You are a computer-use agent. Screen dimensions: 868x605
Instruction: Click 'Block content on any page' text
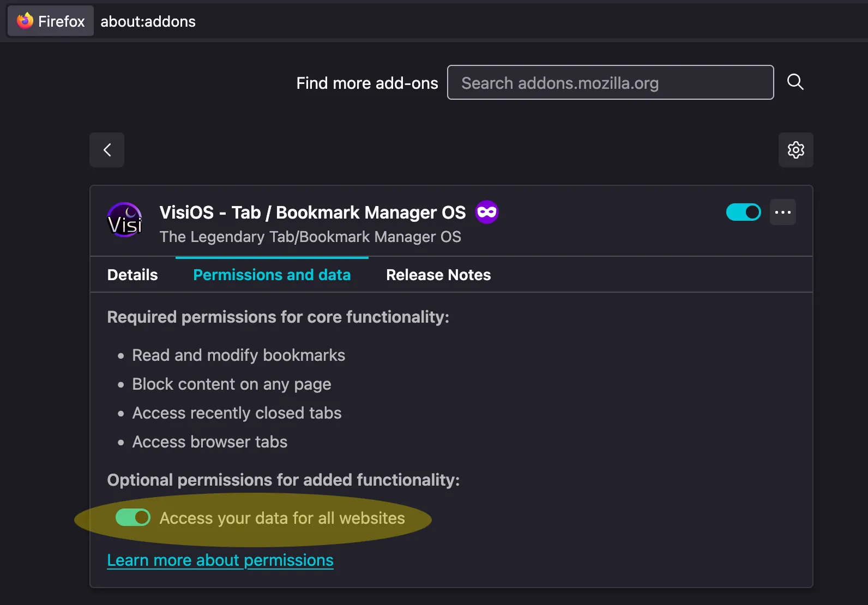[231, 384]
